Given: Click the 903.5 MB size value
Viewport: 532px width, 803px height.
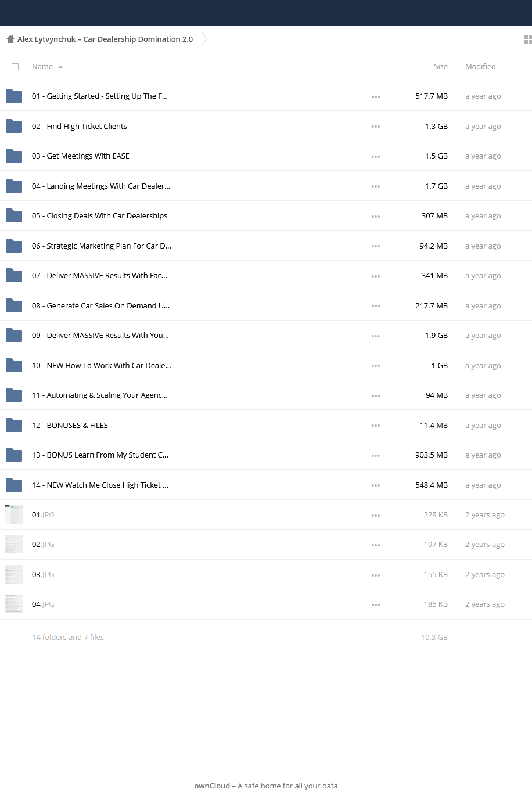Looking at the screenshot, I should coord(432,455).
